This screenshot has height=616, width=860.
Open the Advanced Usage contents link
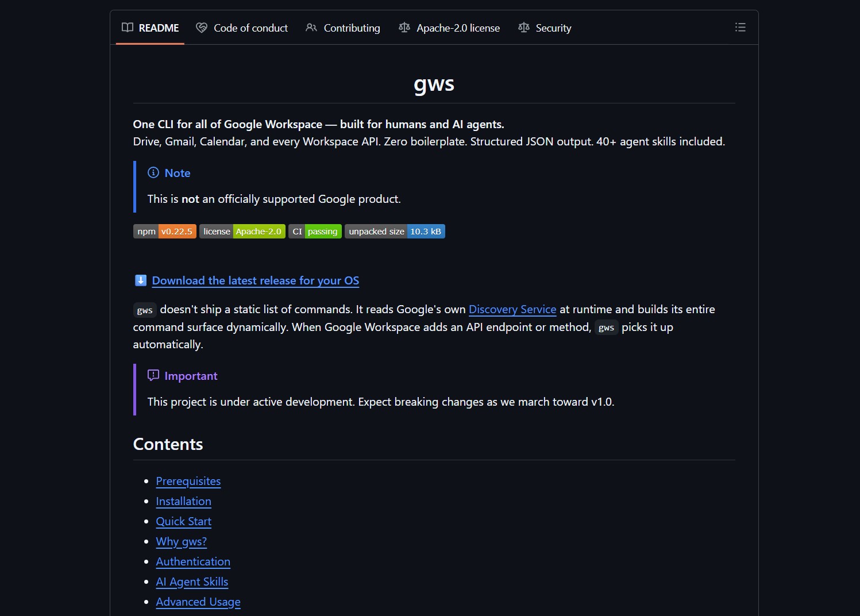coord(198,602)
